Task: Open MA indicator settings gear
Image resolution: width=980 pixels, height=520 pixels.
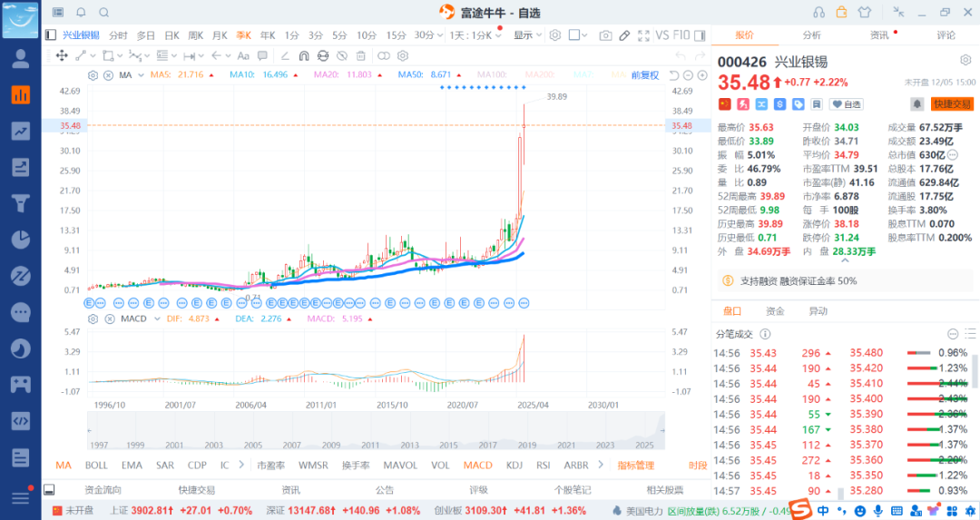Action: (x=93, y=75)
